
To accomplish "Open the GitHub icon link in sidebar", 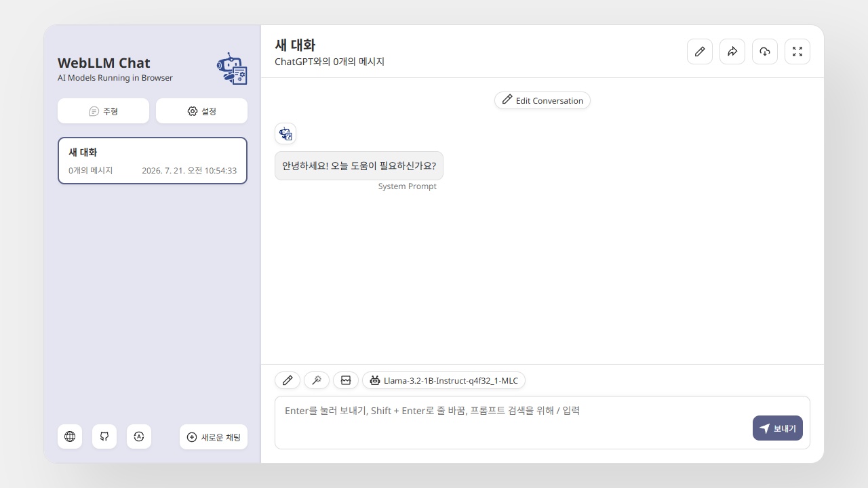I will point(104,436).
